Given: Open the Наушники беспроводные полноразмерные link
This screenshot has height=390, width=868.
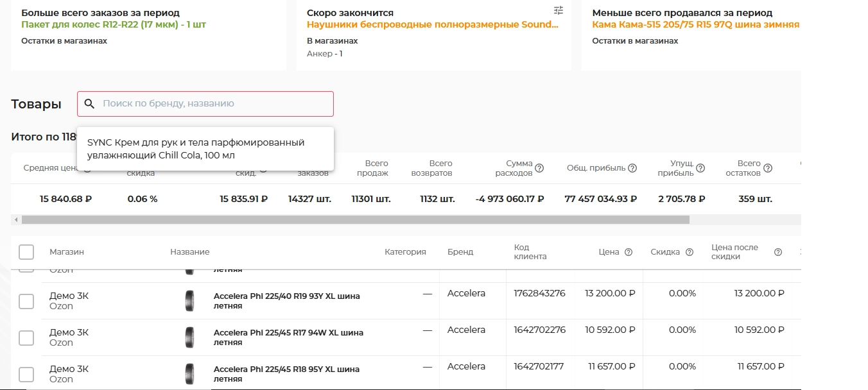Looking at the screenshot, I should 432,24.
